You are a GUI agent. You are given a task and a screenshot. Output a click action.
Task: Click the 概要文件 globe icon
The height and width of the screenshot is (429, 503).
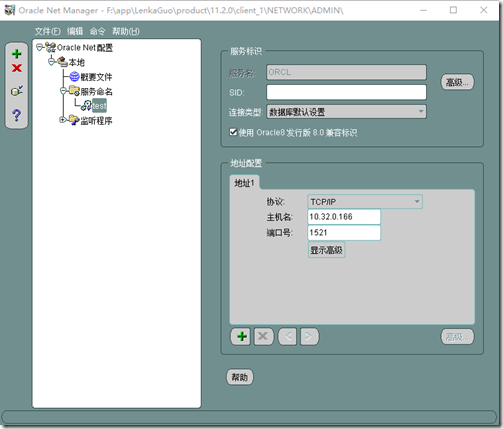coord(74,77)
